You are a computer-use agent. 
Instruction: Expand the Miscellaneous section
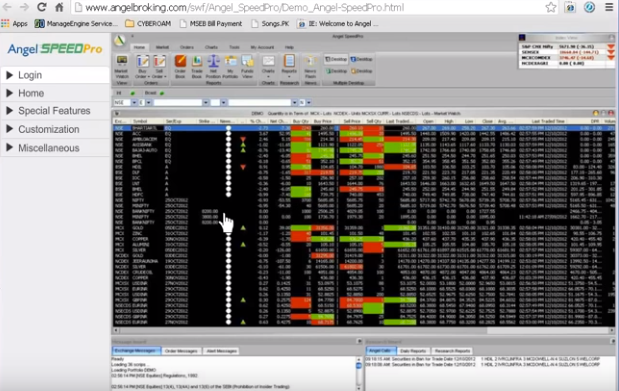(x=55, y=148)
